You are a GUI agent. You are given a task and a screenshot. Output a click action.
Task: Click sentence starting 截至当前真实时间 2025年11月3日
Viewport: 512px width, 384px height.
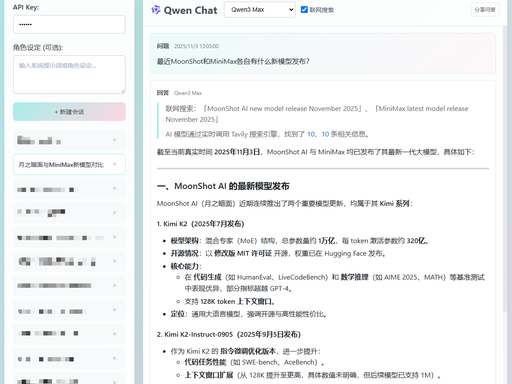click(315, 152)
